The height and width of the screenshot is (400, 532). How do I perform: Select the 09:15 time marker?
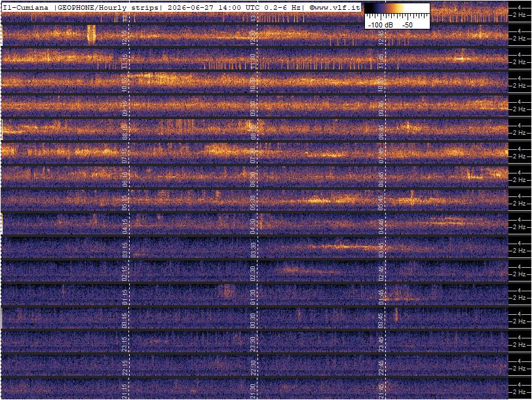[124, 108]
